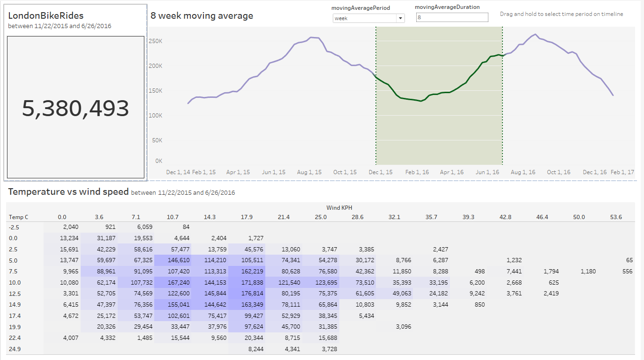Select the 625 cell under Wind 46.4
This screenshot has height=360, width=644.
click(542, 283)
